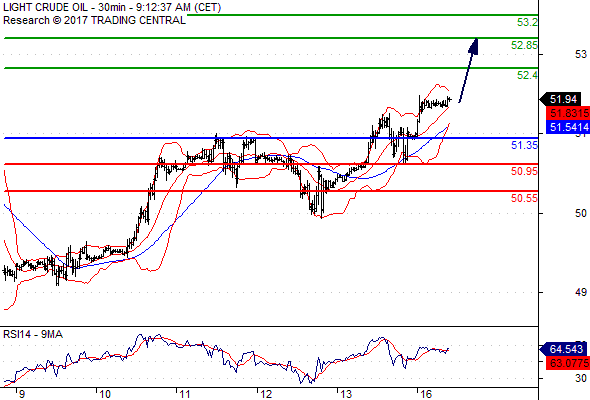The width and height of the screenshot is (590, 400).
Task: Click the RSI14 - 9MA indicator label
Action: pyautogui.click(x=33, y=334)
